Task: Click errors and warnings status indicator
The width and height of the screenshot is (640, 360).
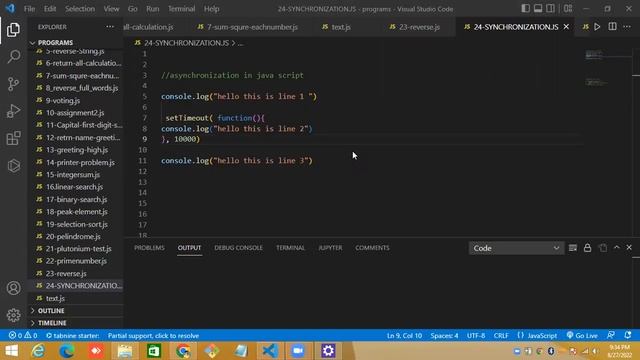Action: click(x=23, y=336)
